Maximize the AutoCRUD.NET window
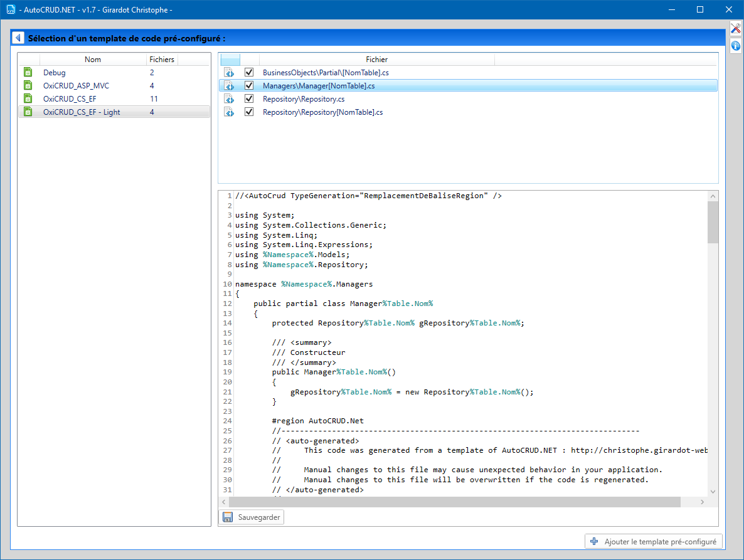 pos(700,9)
